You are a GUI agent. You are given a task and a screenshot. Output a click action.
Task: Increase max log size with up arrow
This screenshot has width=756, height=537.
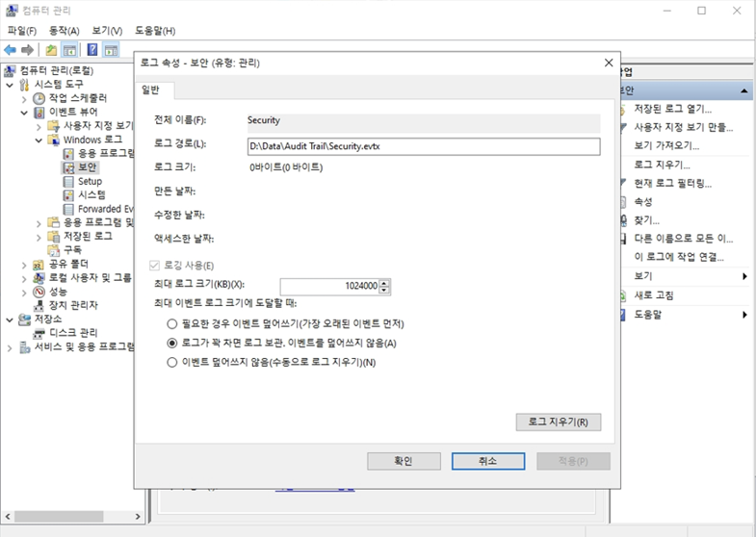pyautogui.click(x=384, y=283)
